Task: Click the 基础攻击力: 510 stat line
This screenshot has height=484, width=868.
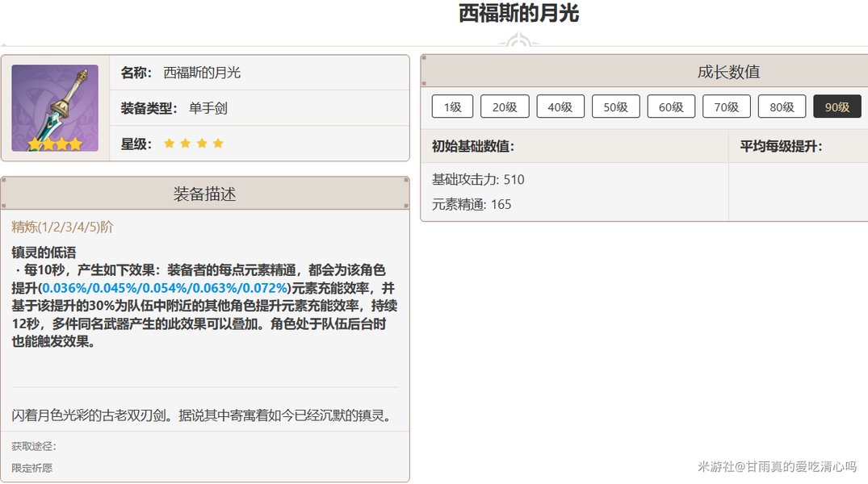Action: [x=478, y=180]
